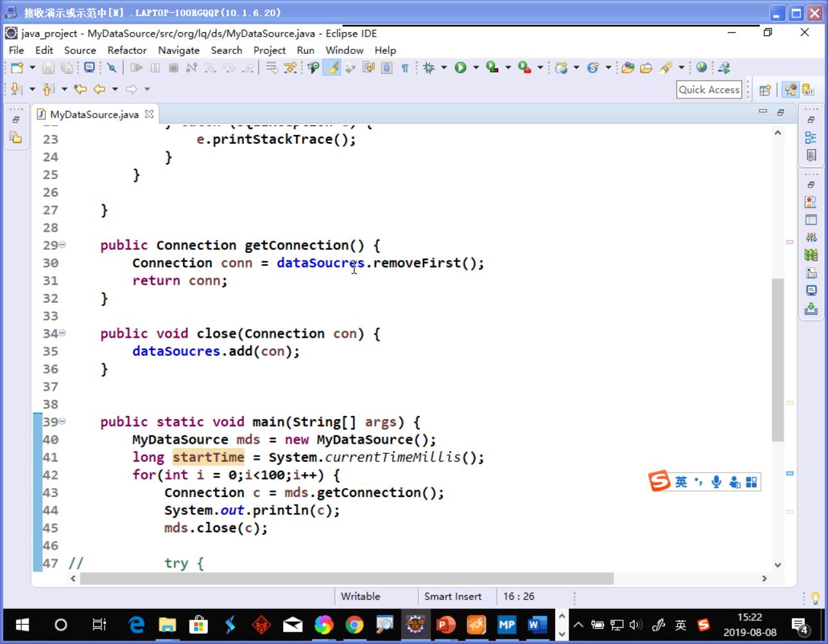
Task: Show hidden system tray icons
Action: [578, 625]
